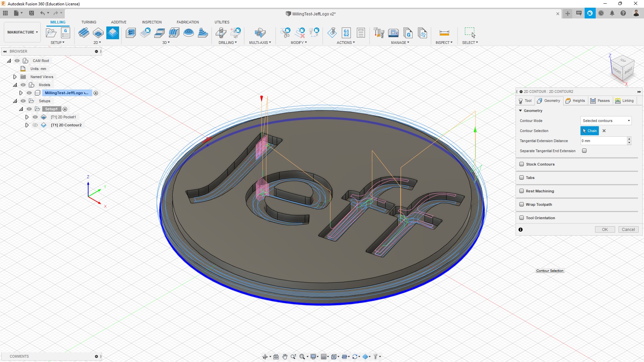Viewport: 644px width, 362px height.
Task: Check Separate Tangential End Extension
Action: click(584, 151)
